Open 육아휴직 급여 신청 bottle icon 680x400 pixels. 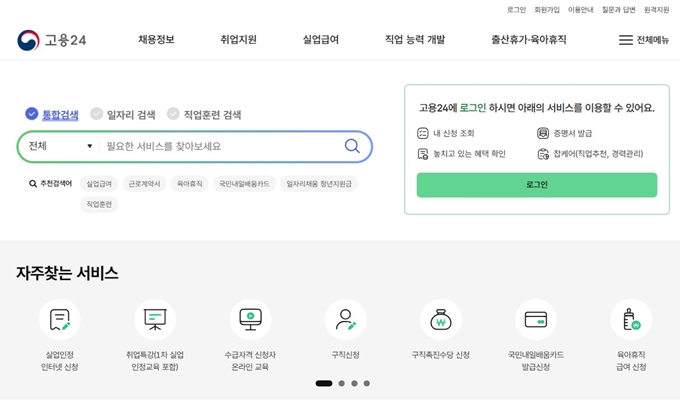coord(631,320)
